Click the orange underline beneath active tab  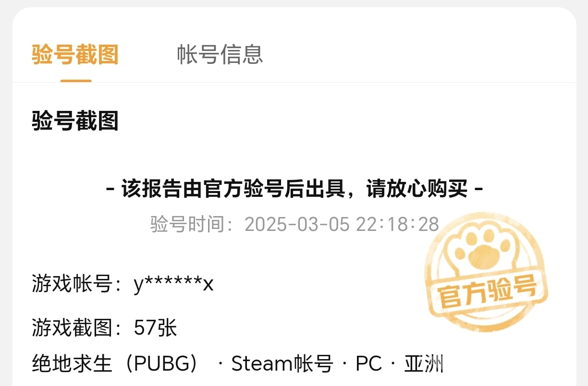coord(76,81)
